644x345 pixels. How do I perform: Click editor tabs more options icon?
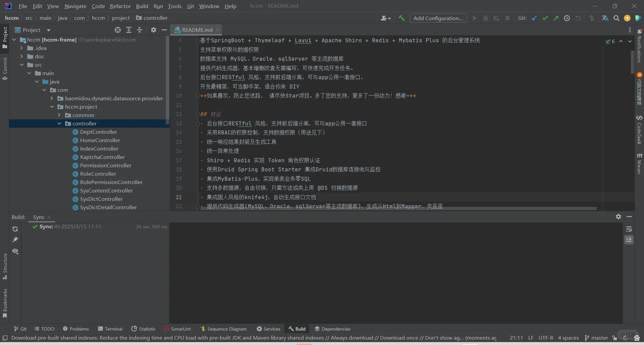click(x=630, y=30)
